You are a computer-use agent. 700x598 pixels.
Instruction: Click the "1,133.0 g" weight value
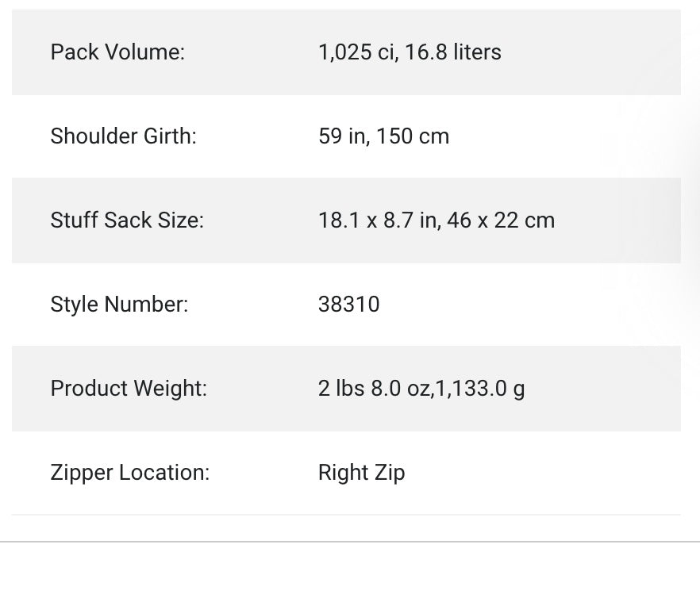pos(480,389)
